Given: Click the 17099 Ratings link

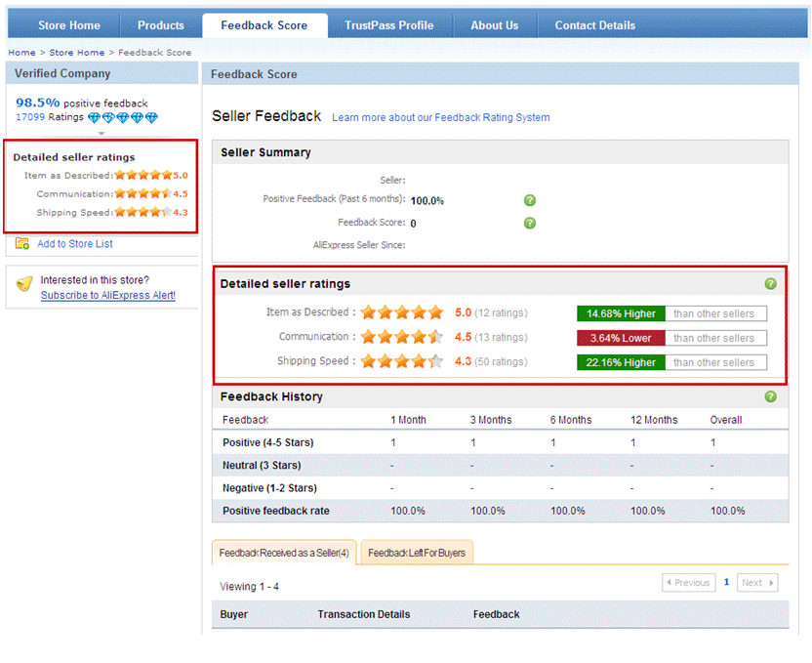Looking at the screenshot, I should point(30,117).
